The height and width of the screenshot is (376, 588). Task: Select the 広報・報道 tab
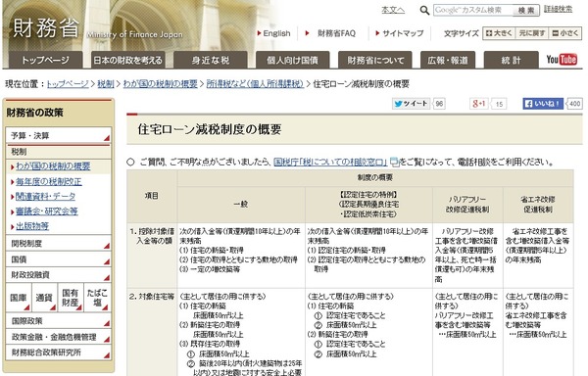tap(448, 60)
